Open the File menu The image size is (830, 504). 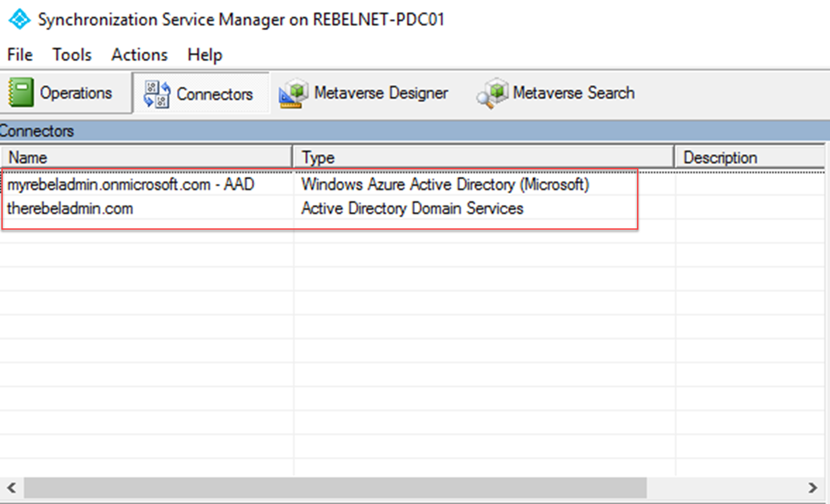click(20, 55)
